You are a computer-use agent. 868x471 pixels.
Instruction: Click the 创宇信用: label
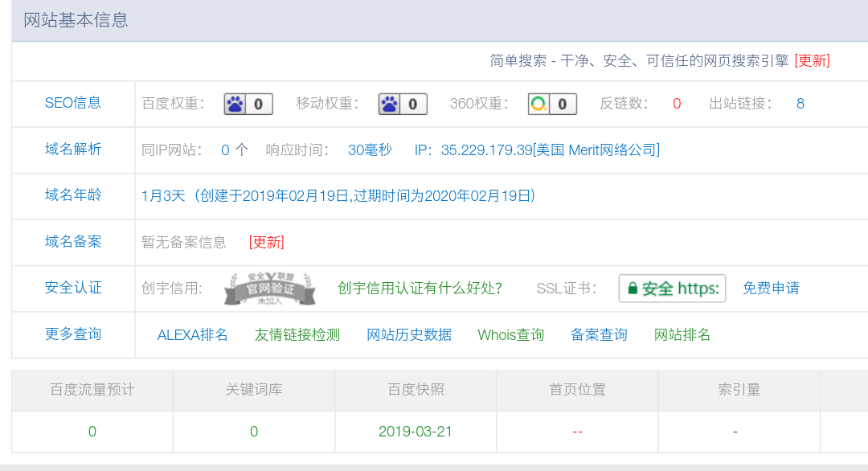point(172,289)
